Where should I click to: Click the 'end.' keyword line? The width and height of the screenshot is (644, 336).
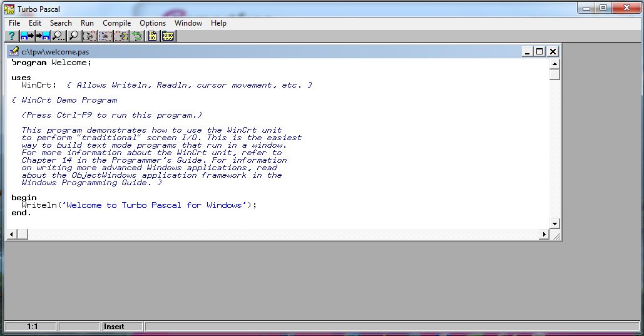(21, 213)
